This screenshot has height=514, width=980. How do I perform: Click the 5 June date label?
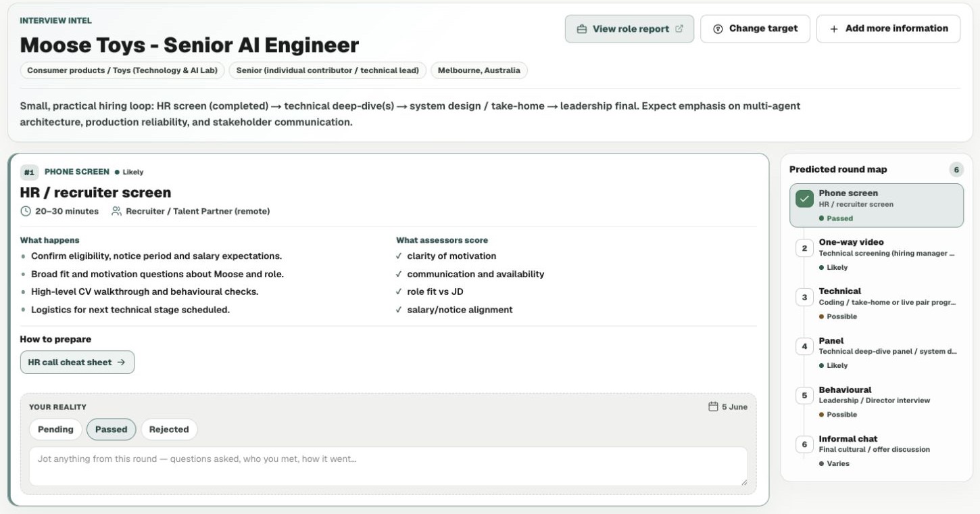pos(735,407)
